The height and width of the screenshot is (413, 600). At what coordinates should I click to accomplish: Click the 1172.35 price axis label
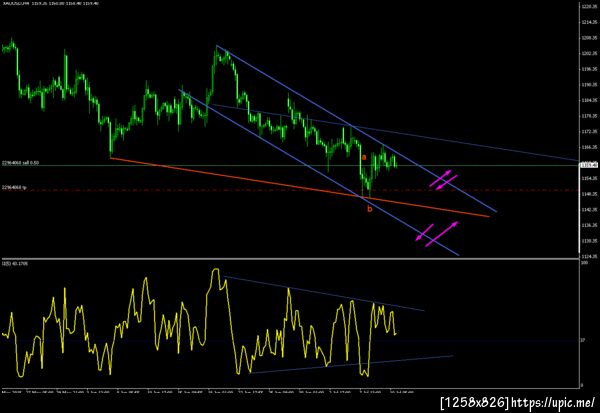(x=590, y=131)
